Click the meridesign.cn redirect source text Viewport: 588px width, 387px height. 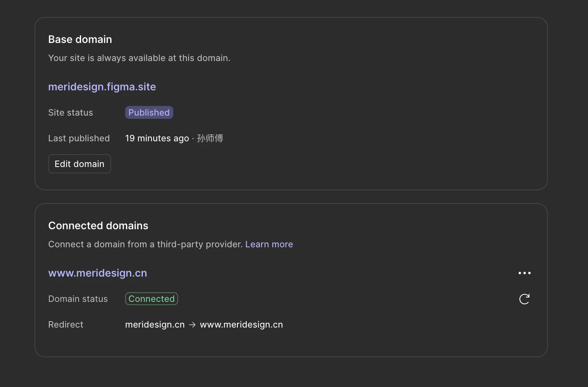[155, 325]
